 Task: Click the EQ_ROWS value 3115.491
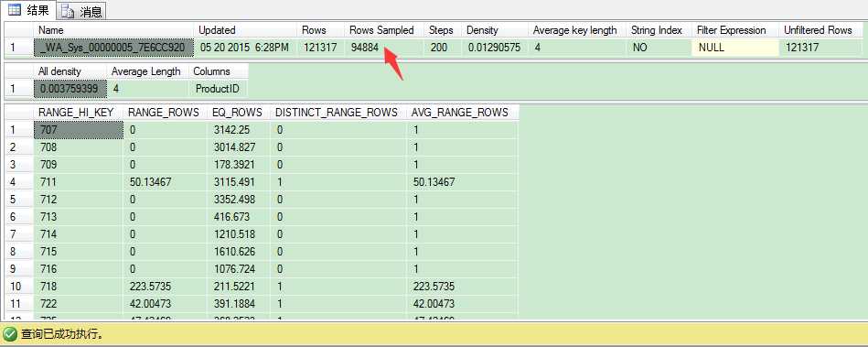point(239,182)
